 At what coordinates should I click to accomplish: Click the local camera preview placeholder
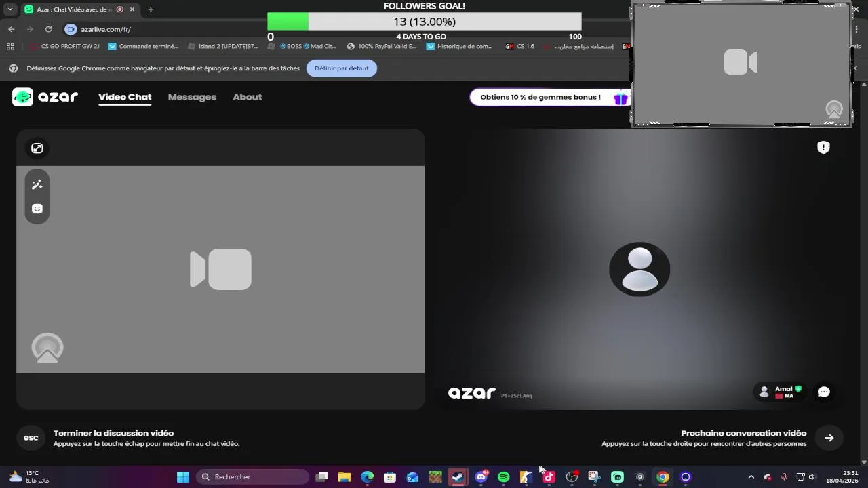(220, 269)
